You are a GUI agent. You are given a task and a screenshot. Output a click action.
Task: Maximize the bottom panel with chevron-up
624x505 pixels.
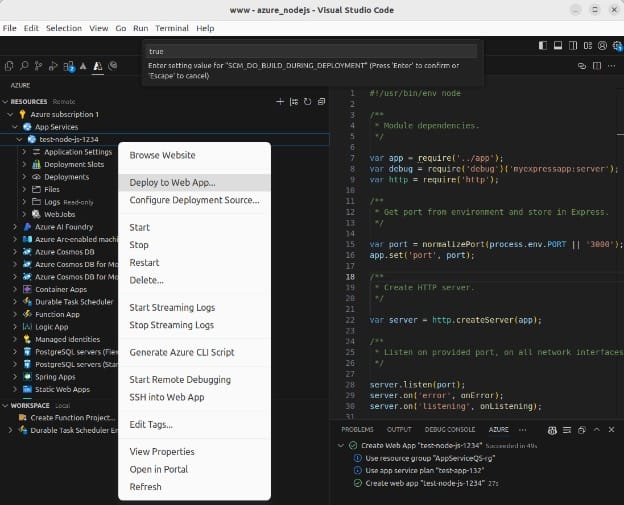pos(597,430)
